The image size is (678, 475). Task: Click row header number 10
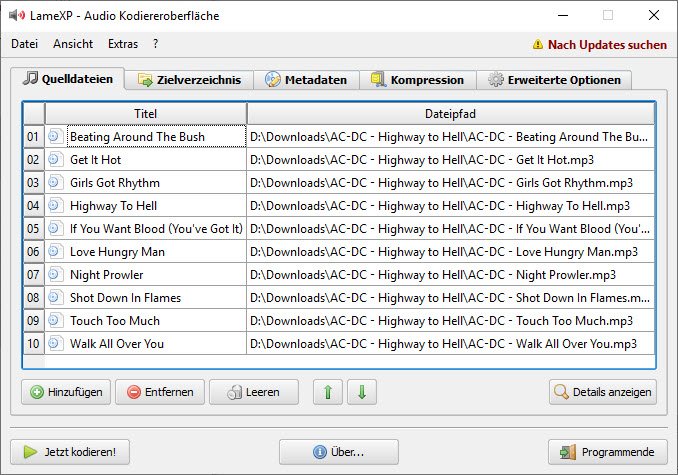click(34, 344)
